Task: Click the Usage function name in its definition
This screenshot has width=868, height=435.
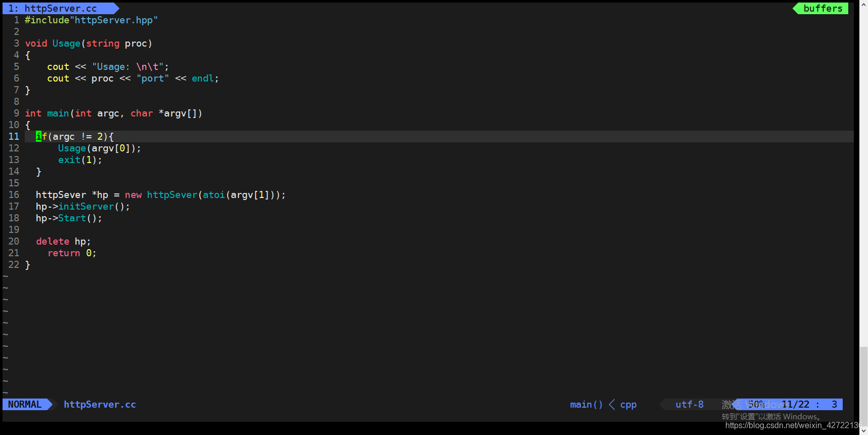Action: pyautogui.click(x=66, y=44)
